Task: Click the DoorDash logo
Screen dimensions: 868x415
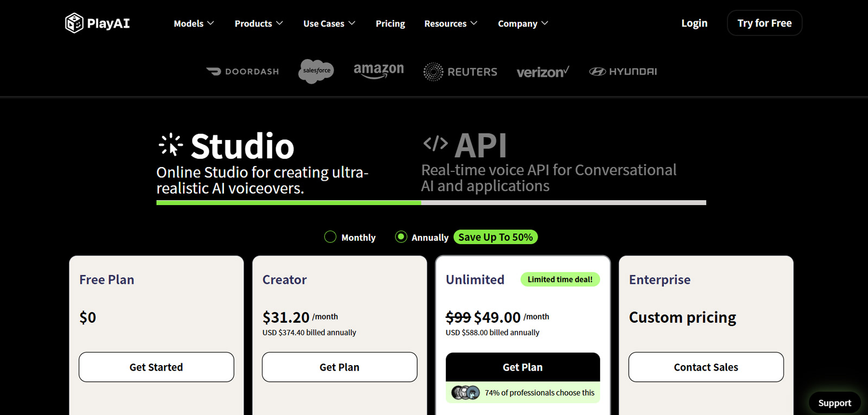Action: pyautogui.click(x=242, y=72)
